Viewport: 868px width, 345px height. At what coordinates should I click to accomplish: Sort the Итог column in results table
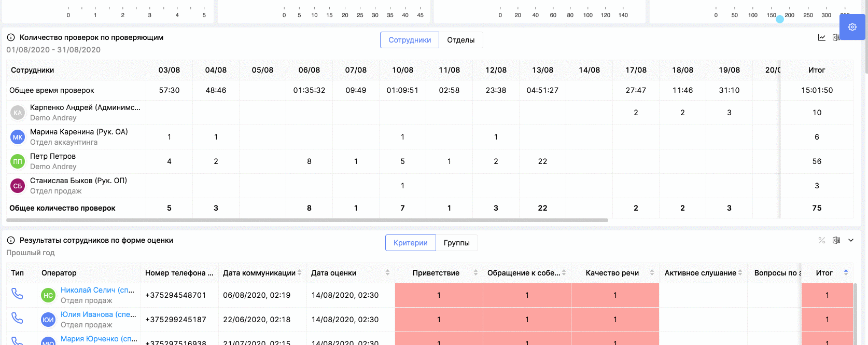[x=846, y=273]
